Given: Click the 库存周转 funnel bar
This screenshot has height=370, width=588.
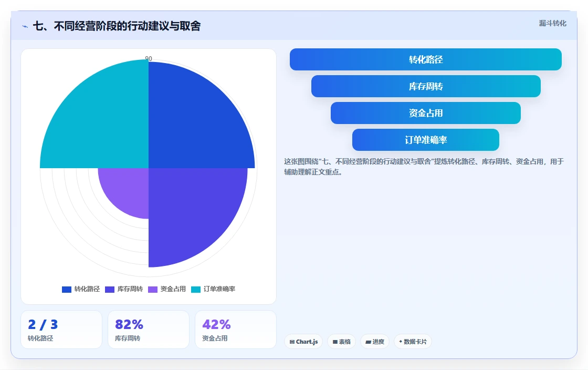Looking at the screenshot, I should tap(426, 86).
